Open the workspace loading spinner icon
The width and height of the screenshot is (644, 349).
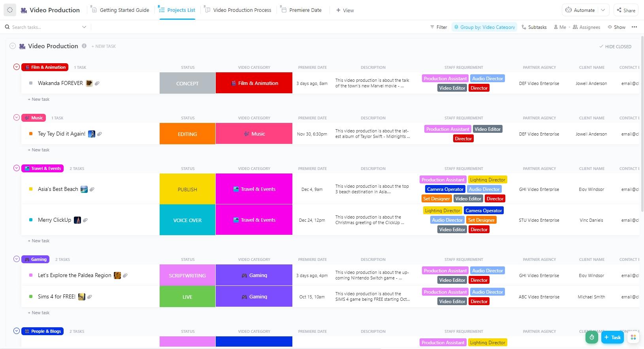click(x=10, y=10)
